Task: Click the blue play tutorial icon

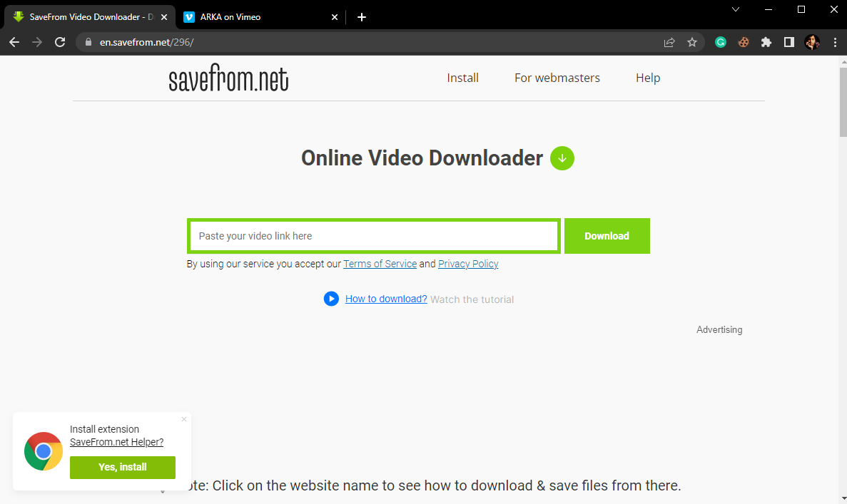Action: tap(331, 299)
